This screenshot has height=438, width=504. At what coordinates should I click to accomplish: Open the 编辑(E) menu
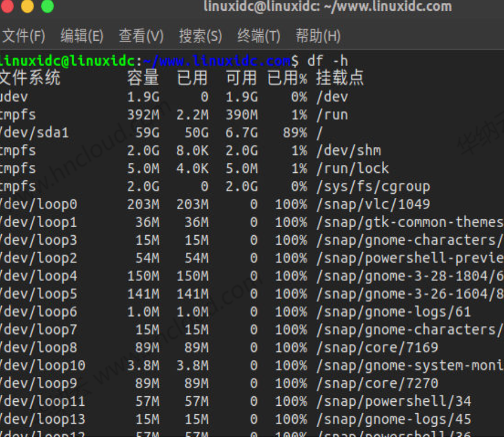81,36
